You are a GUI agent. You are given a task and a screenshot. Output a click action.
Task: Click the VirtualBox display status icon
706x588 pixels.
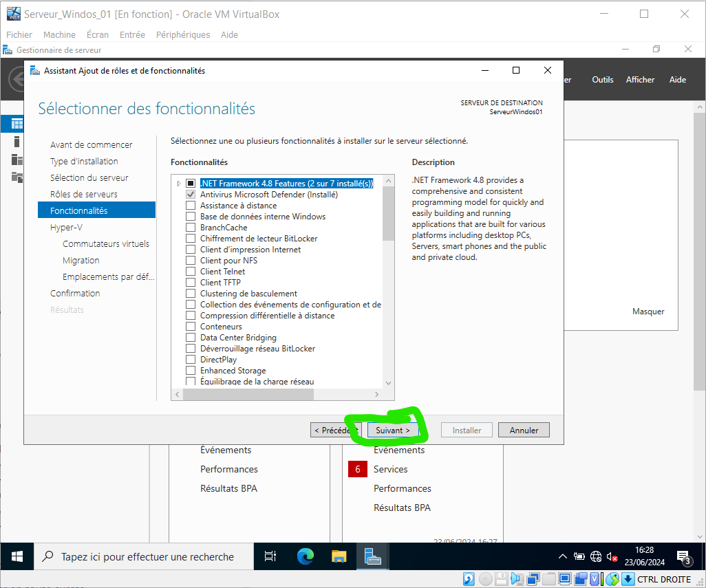564,579
